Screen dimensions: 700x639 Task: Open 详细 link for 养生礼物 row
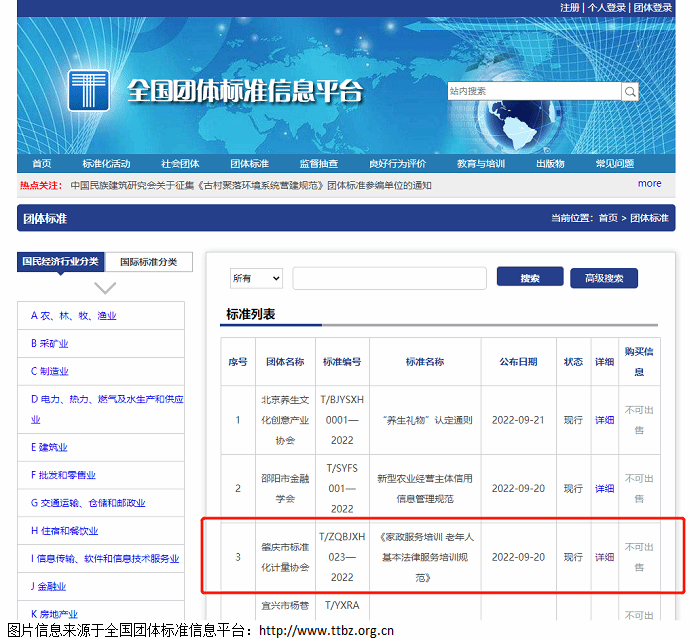click(x=604, y=420)
